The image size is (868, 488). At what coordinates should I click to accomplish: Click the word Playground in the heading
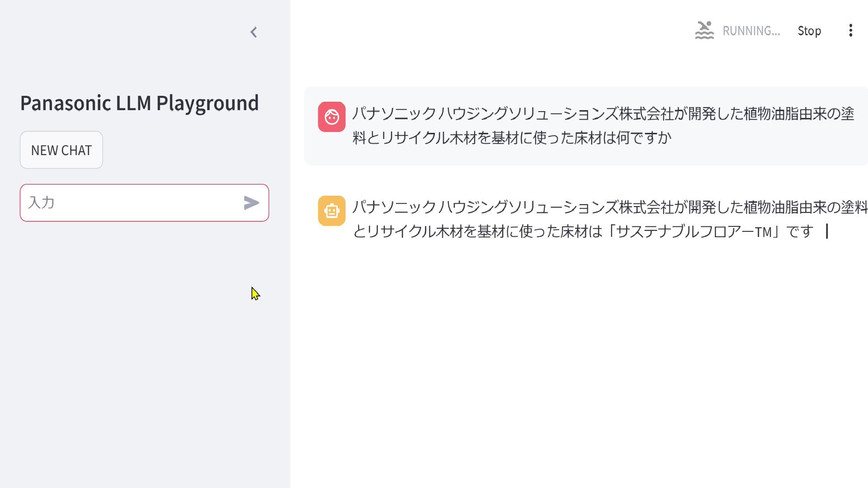click(207, 103)
